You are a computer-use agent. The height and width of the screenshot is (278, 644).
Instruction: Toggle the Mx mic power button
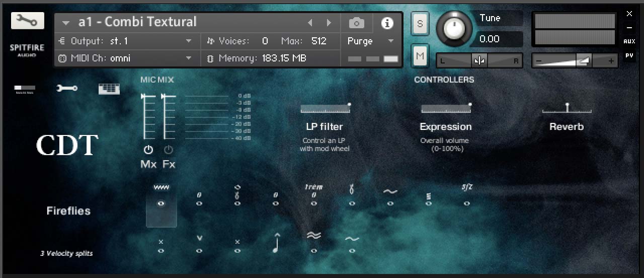(148, 150)
